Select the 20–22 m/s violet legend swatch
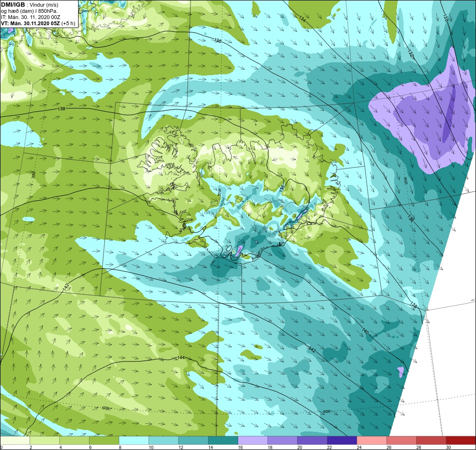Screen dimensions: 476x450 [x=312, y=440]
